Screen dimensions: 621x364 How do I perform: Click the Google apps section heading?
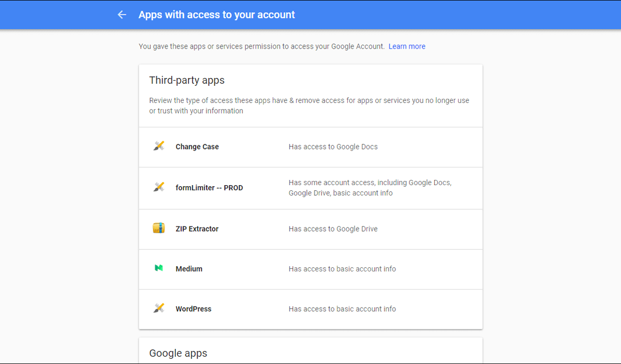tap(178, 353)
